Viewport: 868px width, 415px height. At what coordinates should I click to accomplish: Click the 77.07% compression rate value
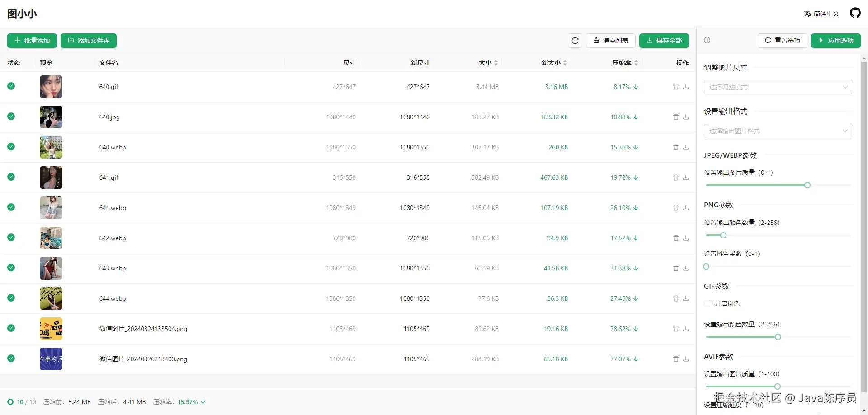[x=620, y=359]
